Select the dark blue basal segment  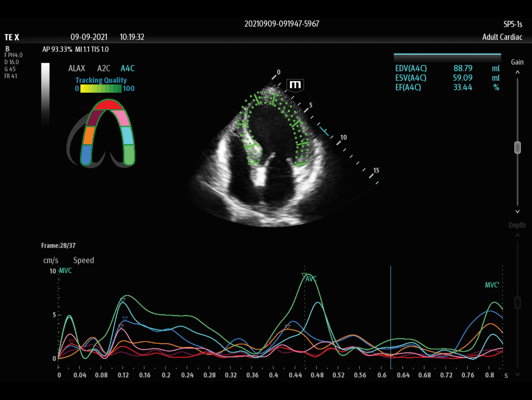tap(86, 155)
